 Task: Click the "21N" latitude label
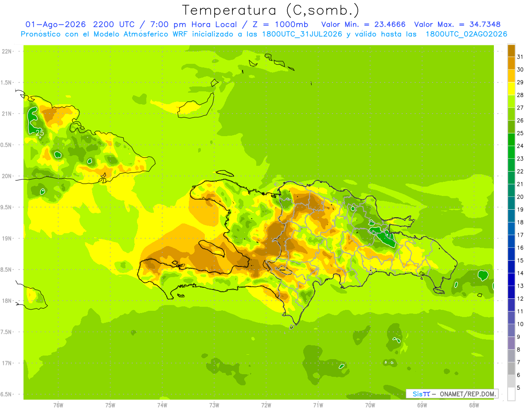7,114
